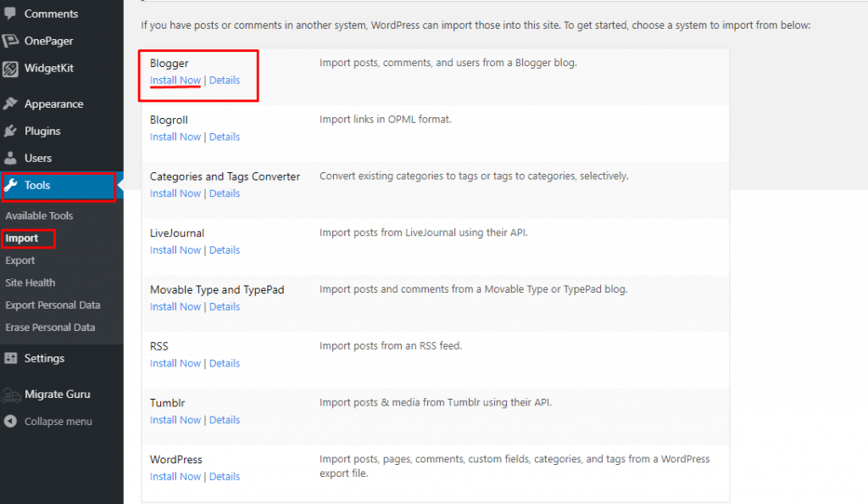The height and width of the screenshot is (504, 868).
Task: Install the Blogroll importer now
Action: point(175,137)
